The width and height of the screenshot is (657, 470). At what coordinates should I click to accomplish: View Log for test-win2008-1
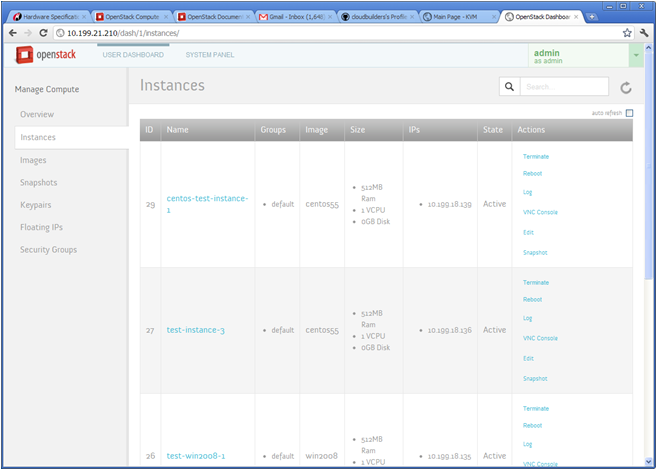point(527,444)
